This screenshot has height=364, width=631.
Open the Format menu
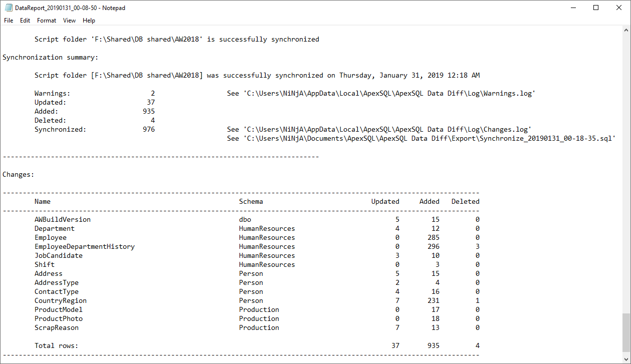47,21
